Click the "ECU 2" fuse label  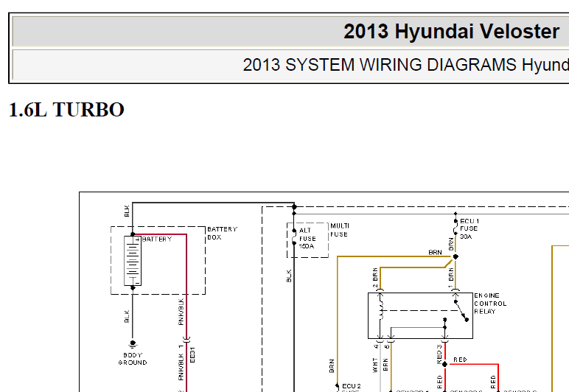(352, 386)
